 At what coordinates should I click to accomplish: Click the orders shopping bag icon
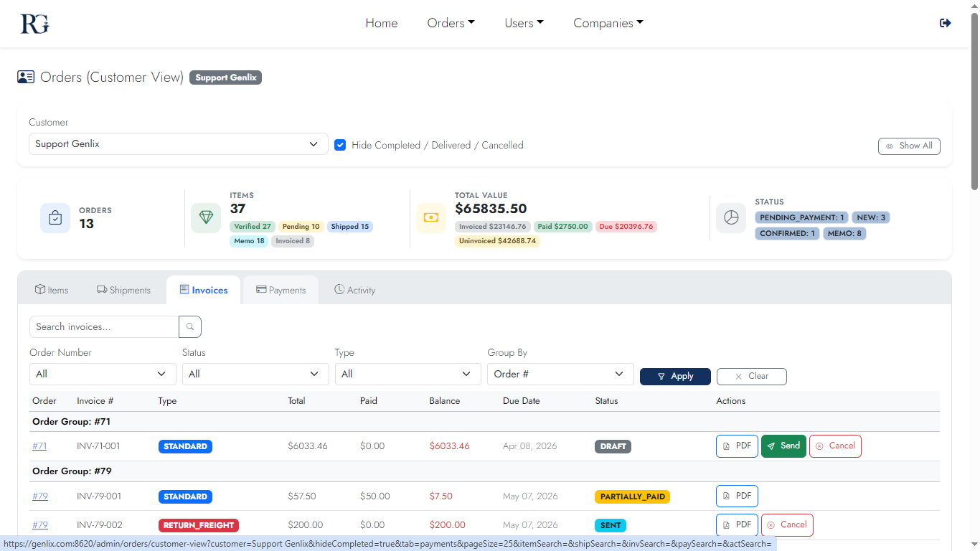coord(55,218)
